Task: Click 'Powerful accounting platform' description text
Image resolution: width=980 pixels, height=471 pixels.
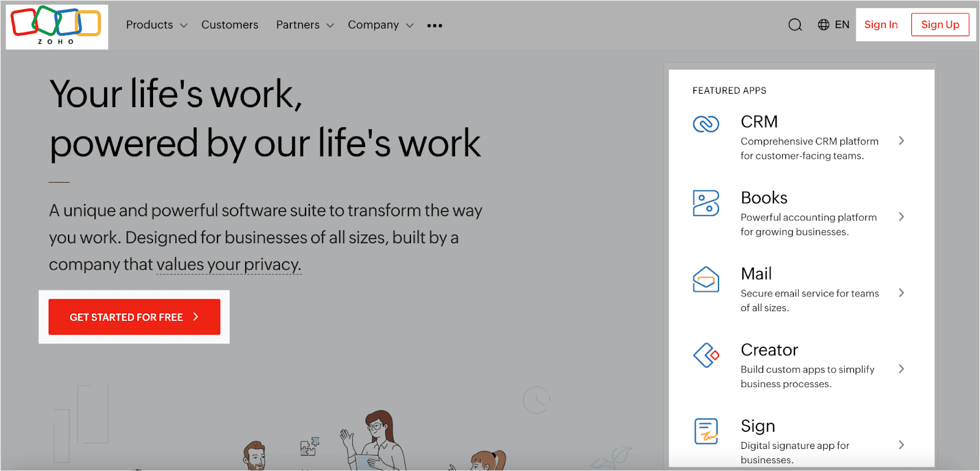Action: 809,217
